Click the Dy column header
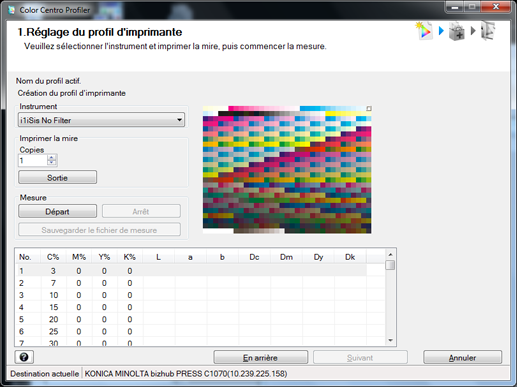 pyautogui.click(x=318, y=257)
